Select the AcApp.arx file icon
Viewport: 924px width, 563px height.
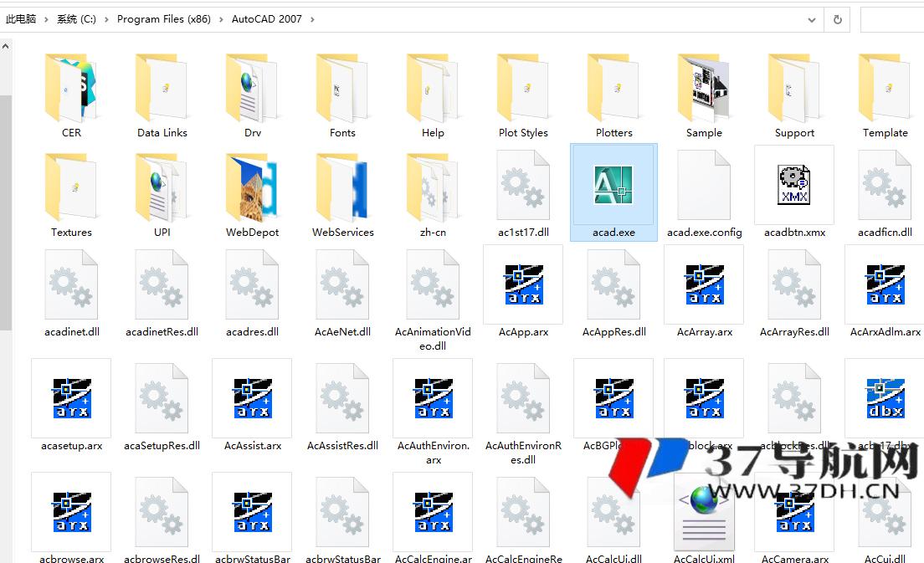tap(523, 284)
